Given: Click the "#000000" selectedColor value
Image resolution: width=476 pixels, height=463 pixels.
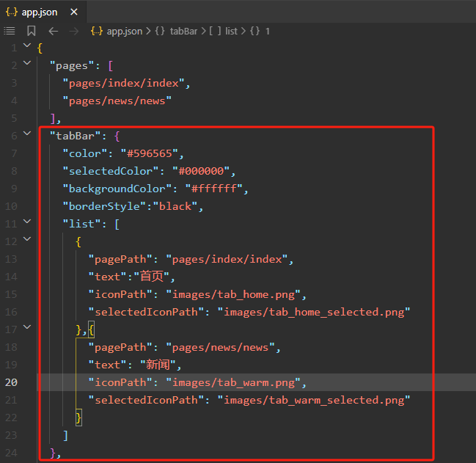Looking at the screenshot, I should click(x=201, y=171).
